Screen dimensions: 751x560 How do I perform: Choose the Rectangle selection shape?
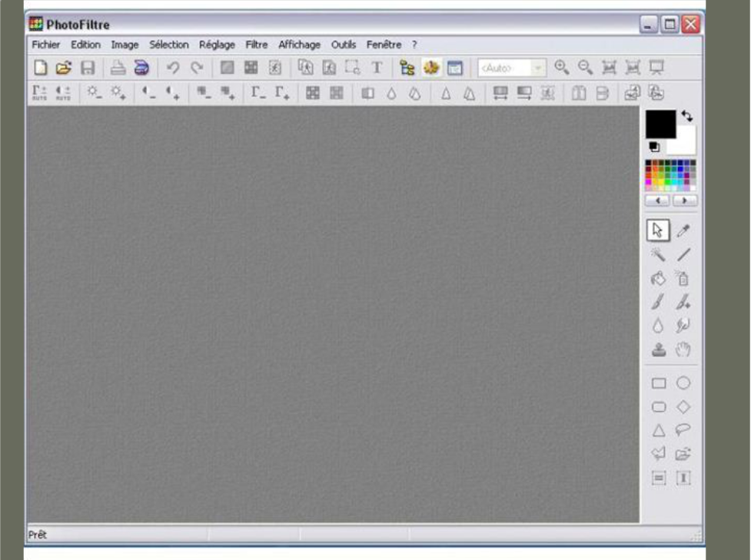(659, 383)
